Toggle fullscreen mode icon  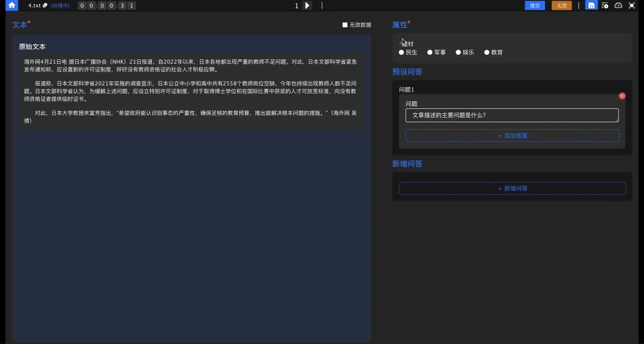pos(632,6)
